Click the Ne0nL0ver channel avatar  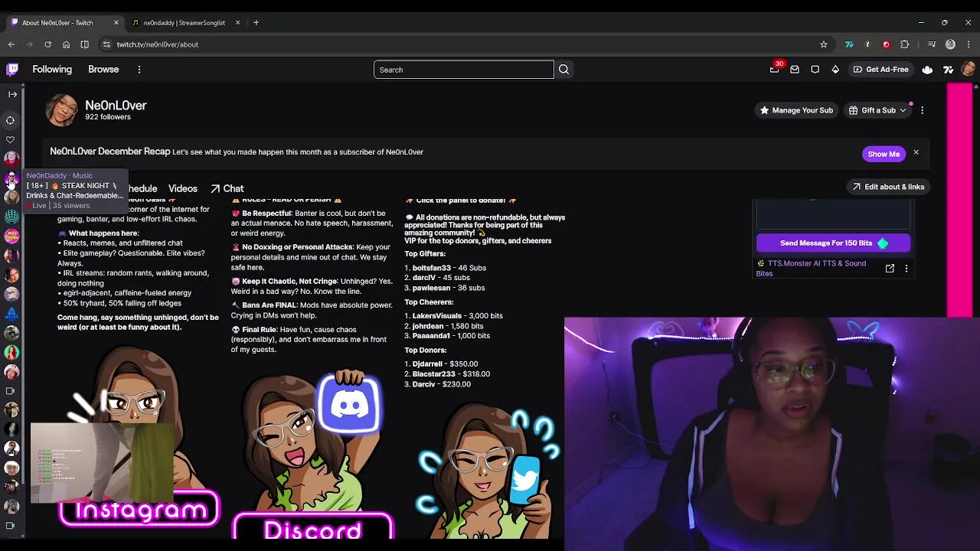click(x=62, y=110)
